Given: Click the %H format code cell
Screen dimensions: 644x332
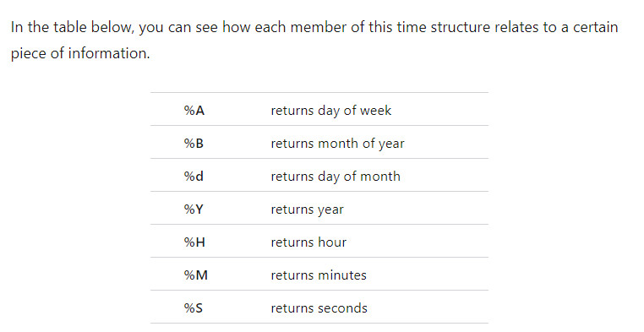Looking at the screenshot, I should pos(194,242).
